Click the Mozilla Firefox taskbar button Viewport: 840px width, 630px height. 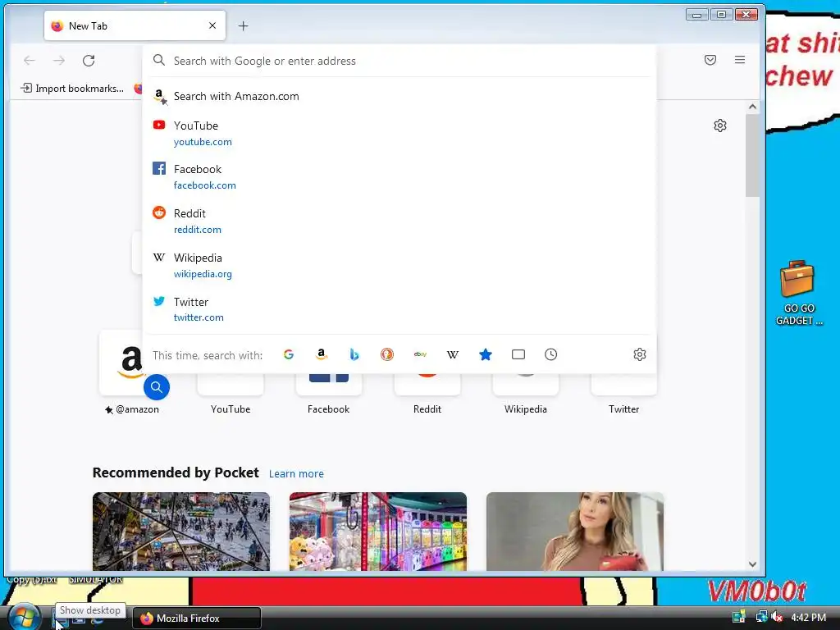click(197, 619)
